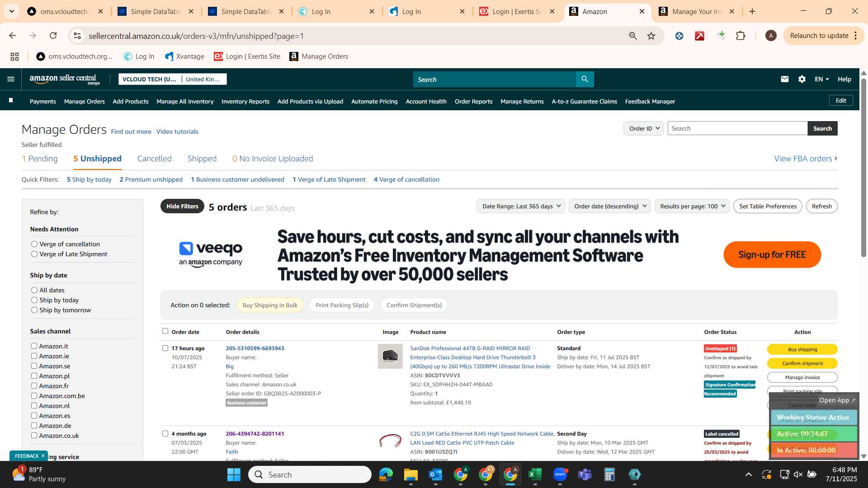Viewport: 868px width, 488px height.
Task: Open VCLOUD TECH account switcher
Action: [x=173, y=79]
